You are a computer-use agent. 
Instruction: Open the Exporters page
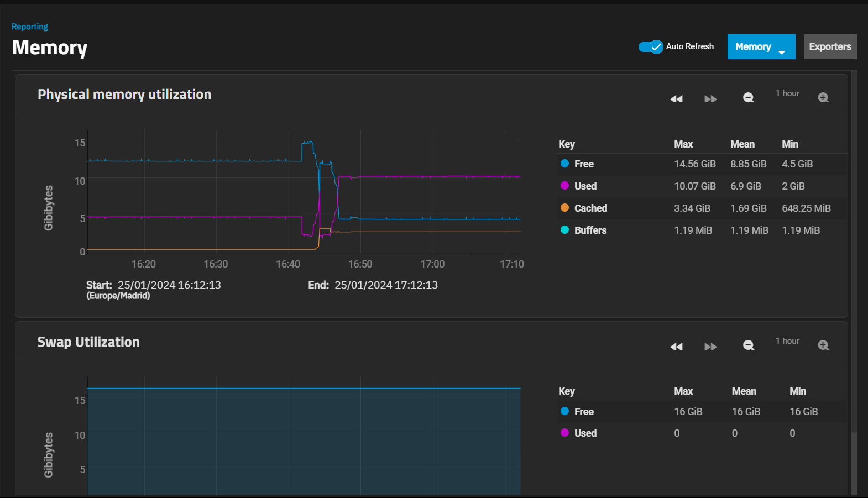pyautogui.click(x=830, y=46)
